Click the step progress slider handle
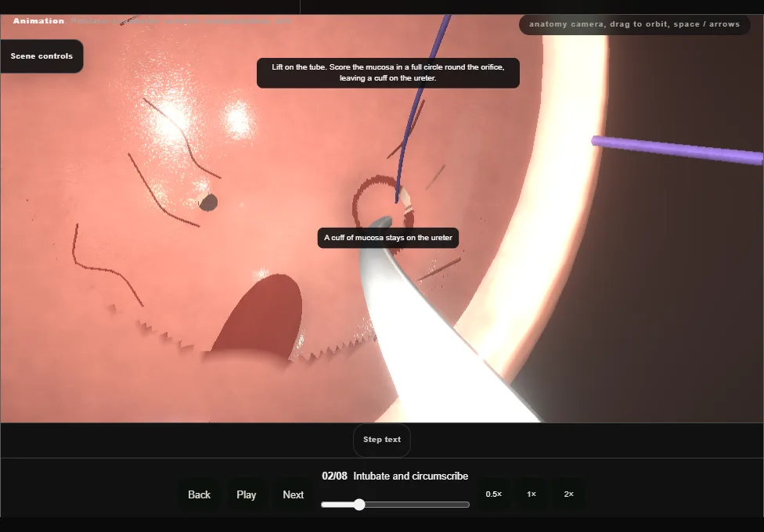The image size is (764, 532). click(359, 505)
